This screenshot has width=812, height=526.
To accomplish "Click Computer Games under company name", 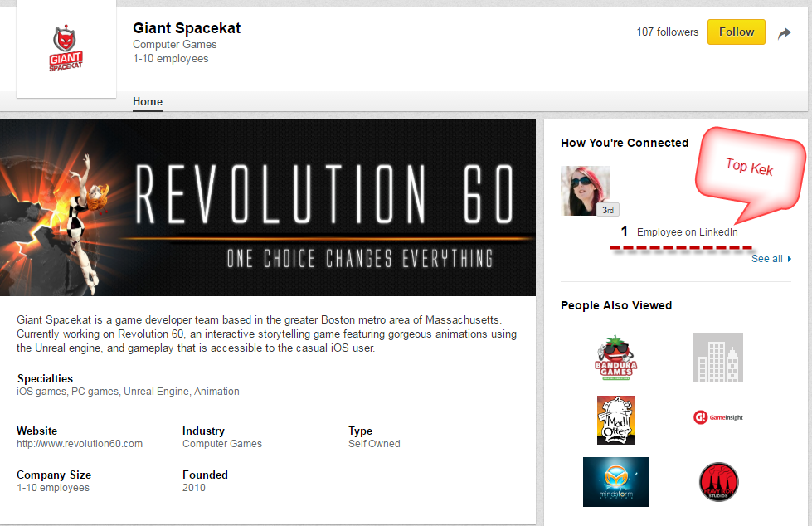I will point(174,45).
